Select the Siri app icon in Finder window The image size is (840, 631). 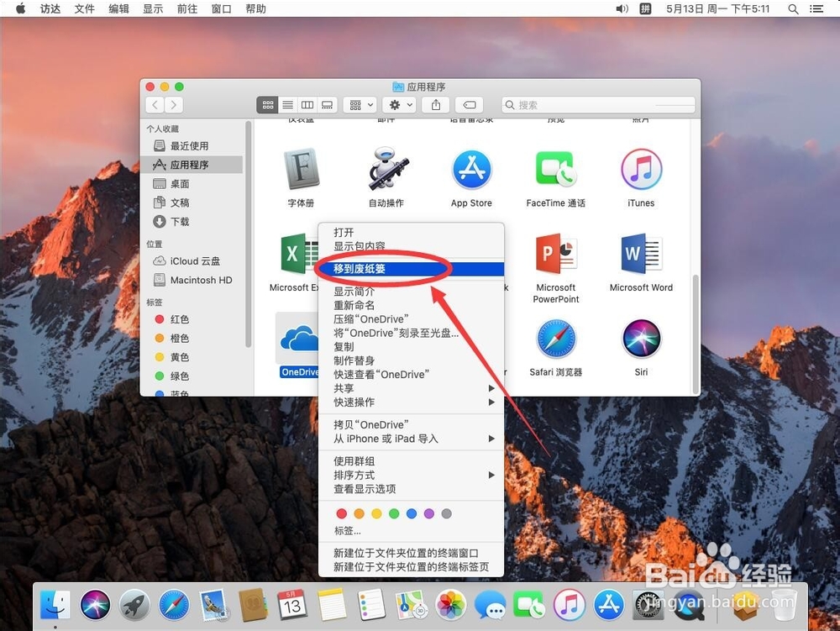(x=641, y=339)
